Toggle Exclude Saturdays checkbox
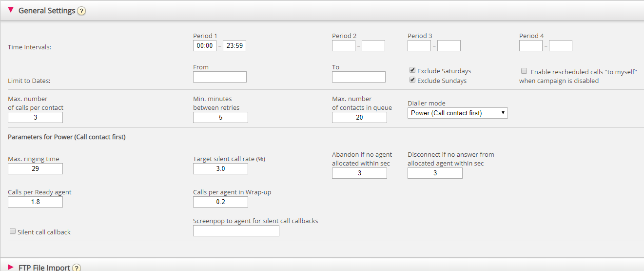The height and width of the screenshot is (271, 644). pos(412,70)
